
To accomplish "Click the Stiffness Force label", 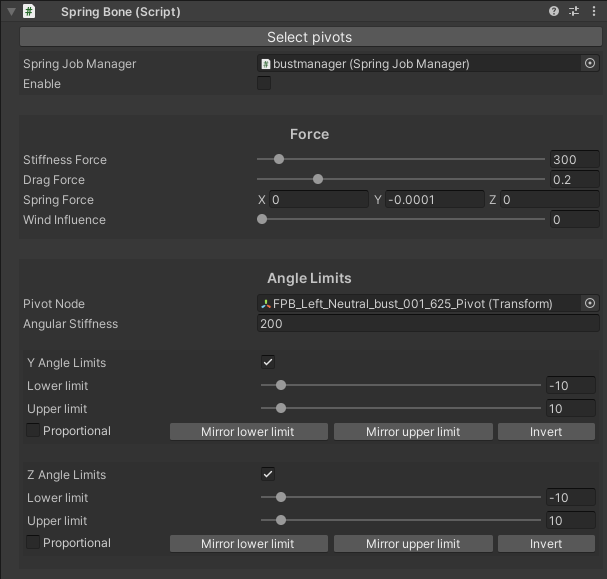I will click(x=65, y=160).
